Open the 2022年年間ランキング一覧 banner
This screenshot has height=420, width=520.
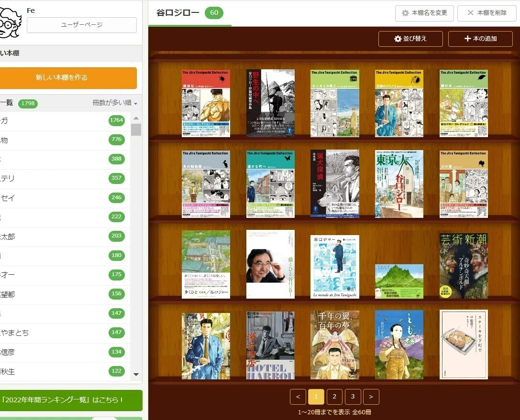[x=71, y=400]
